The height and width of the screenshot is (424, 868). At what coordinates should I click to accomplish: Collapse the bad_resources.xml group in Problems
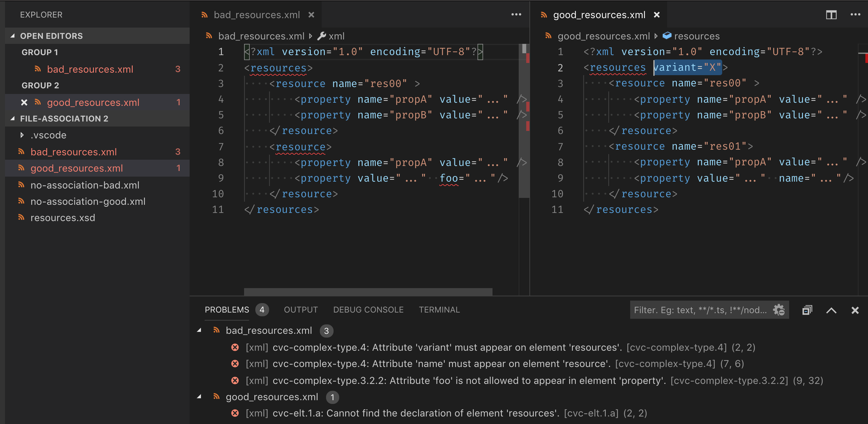point(200,331)
